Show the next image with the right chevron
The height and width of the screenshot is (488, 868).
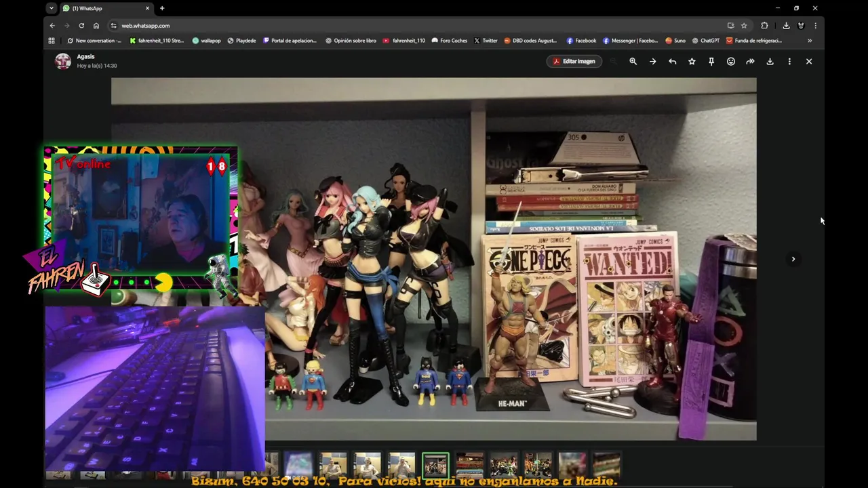[793, 259]
